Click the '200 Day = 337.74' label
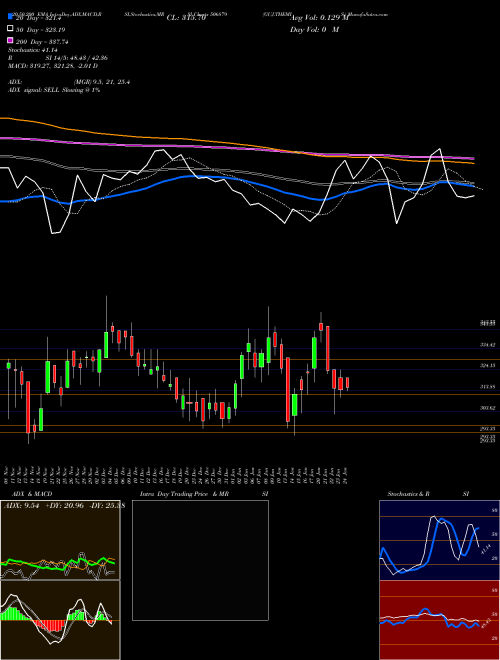The width and height of the screenshot is (500, 660). 42,42
